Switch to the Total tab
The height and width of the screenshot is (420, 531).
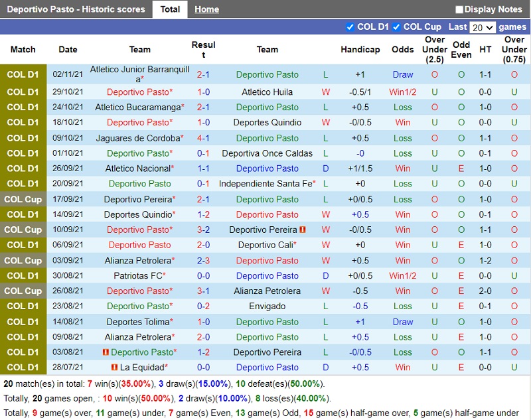(x=170, y=9)
